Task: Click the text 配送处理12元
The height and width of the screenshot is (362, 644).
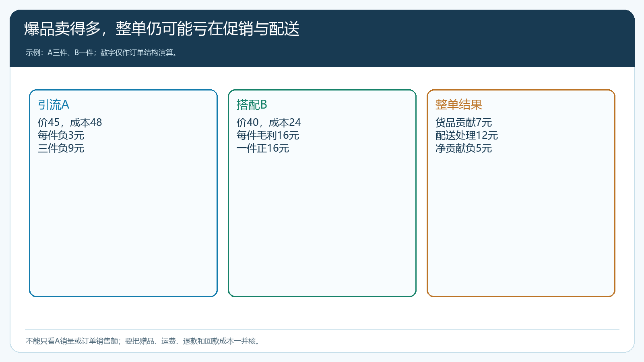Action: 467,135
